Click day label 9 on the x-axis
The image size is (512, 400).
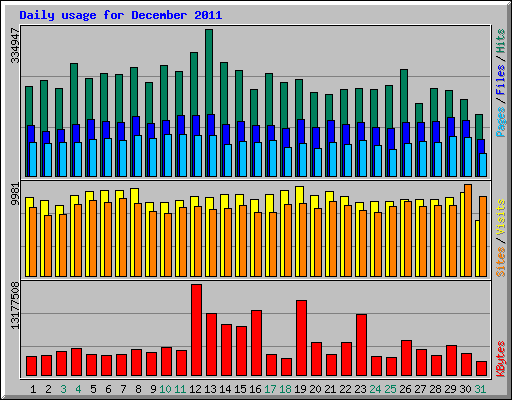click(153, 389)
